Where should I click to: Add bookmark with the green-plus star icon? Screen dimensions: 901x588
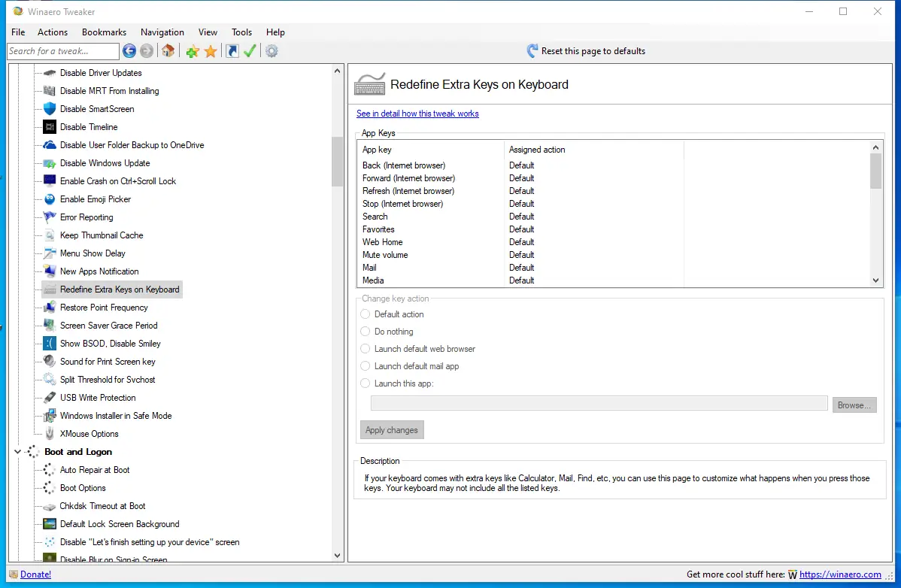click(193, 52)
